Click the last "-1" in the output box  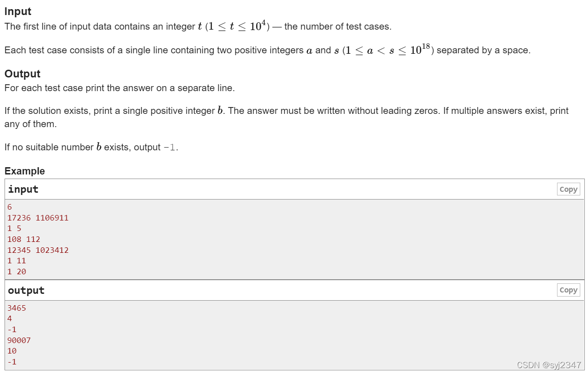click(x=12, y=362)
